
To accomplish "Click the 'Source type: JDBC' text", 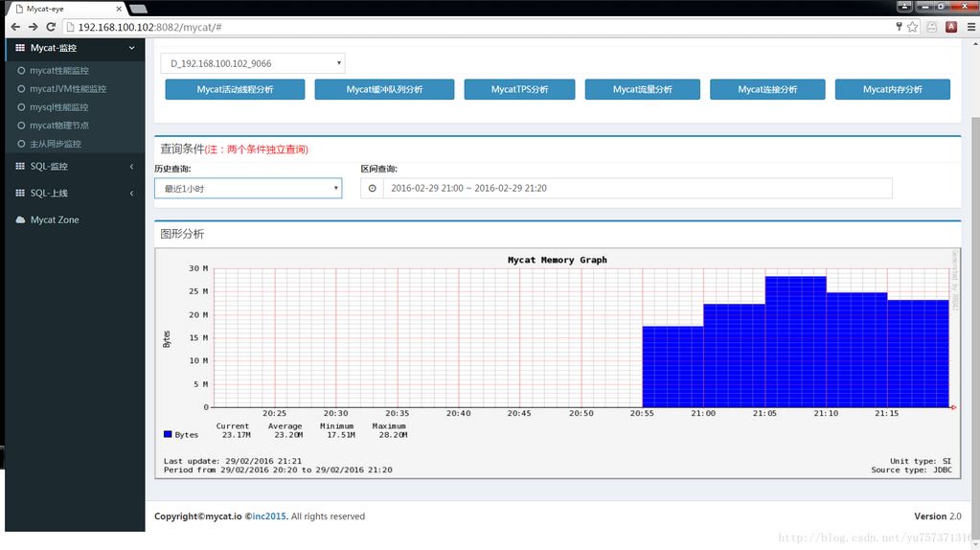I will (911, 470).
